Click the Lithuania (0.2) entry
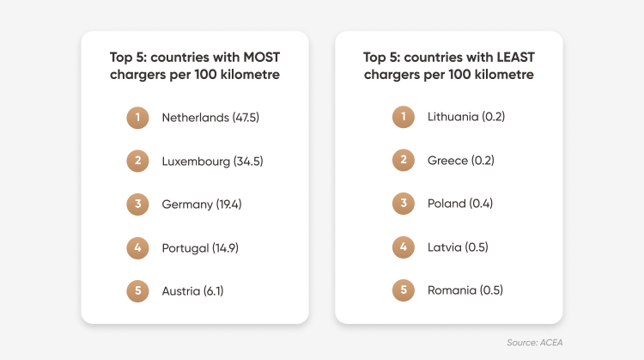The image size is (644, 360). pyautogui.click(x=466, y=117)
